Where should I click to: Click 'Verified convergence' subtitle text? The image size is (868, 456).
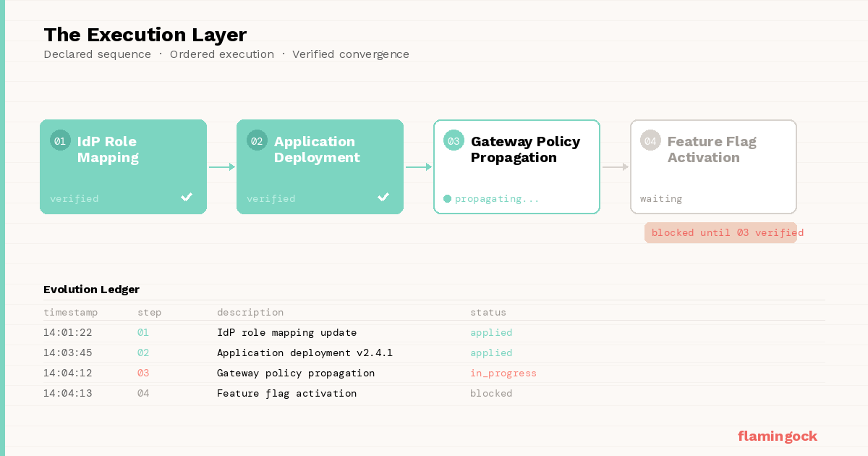[351, 54]
